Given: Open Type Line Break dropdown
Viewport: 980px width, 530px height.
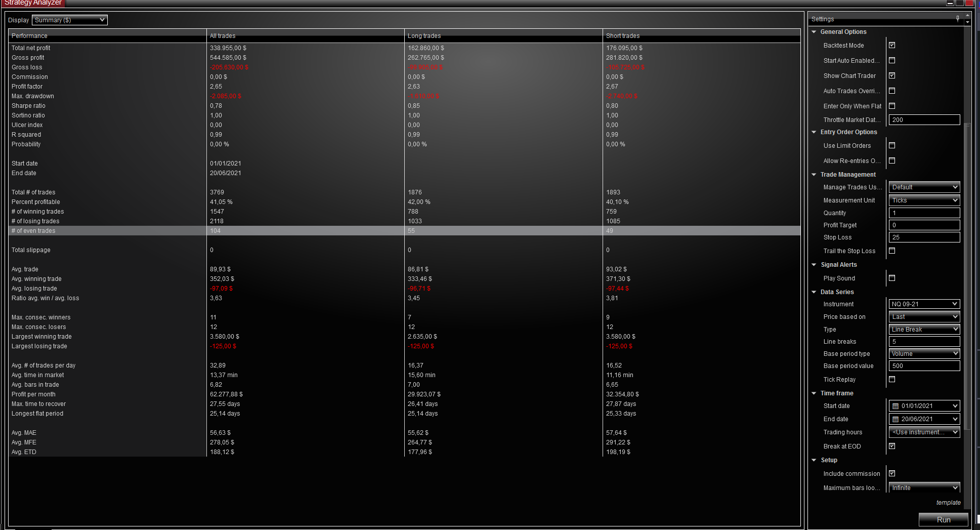Looking at the screenshot, I should 924,330.
